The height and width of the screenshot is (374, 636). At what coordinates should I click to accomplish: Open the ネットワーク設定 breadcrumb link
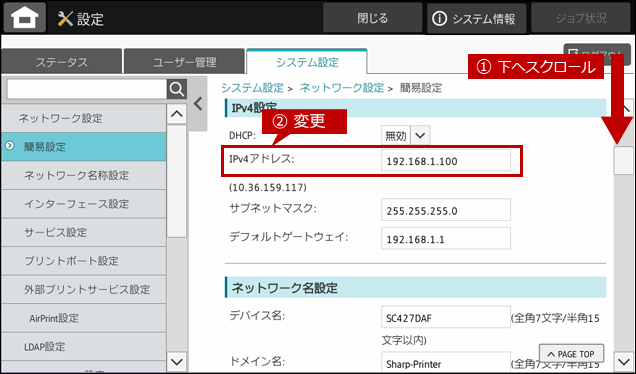pos(342,88)
